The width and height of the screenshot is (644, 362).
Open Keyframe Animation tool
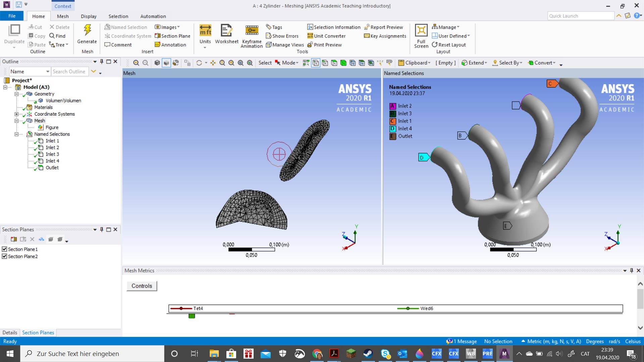pyautogui.click(x=252, y=31)
